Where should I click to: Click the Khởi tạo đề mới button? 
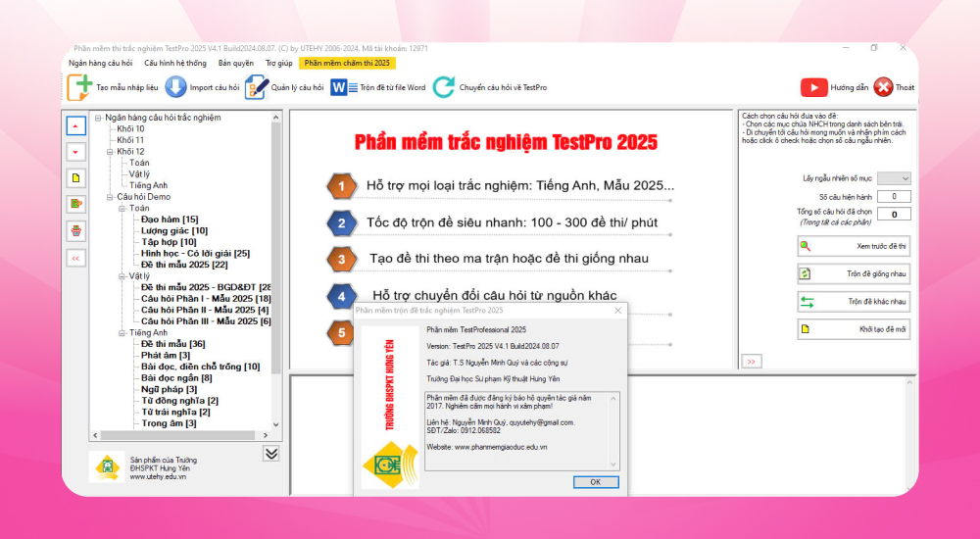[x=854, y=329]
